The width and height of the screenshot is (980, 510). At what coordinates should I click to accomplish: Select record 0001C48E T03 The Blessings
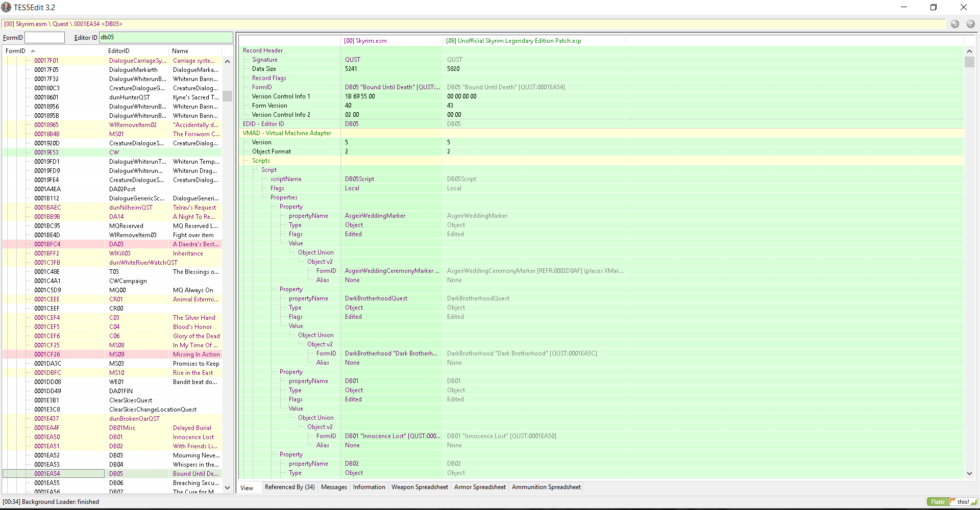click(112, 272)
